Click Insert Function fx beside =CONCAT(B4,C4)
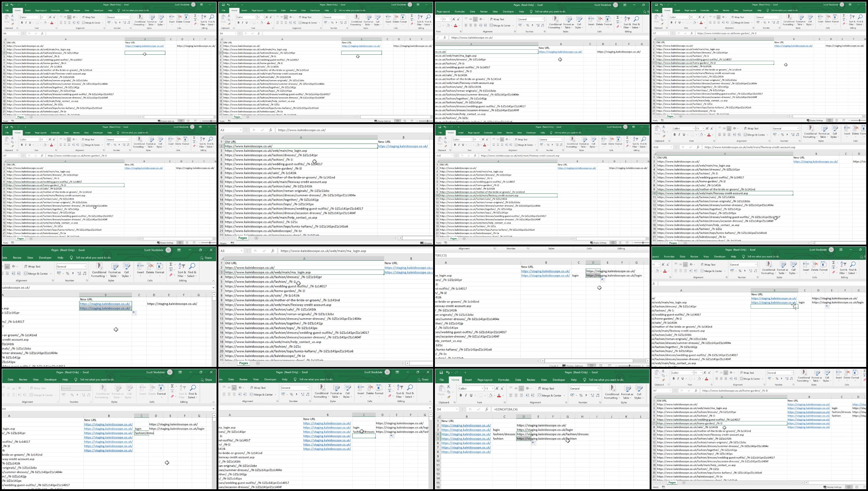This screenshot has width=868, height=491. click(487, 409)
